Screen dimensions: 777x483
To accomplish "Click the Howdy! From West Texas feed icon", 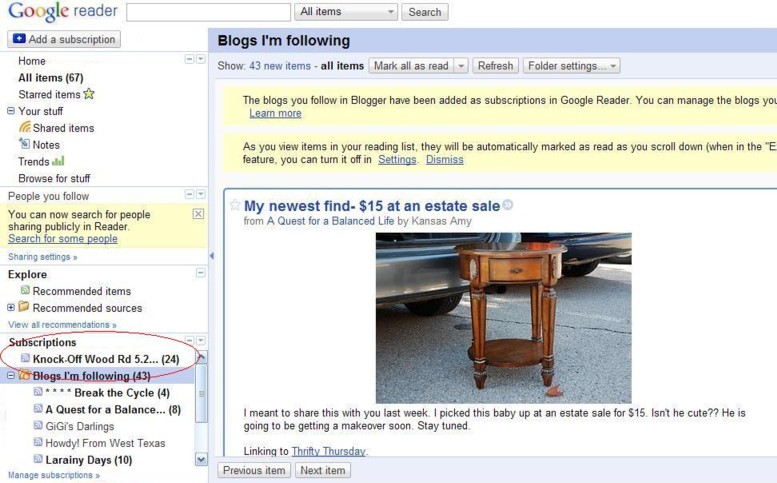I will click(38, 442).
